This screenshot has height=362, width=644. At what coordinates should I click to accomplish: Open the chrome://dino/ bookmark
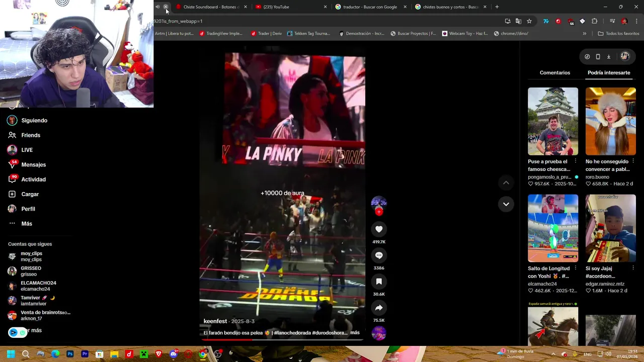pyautogui.click(x=511, y=34)
